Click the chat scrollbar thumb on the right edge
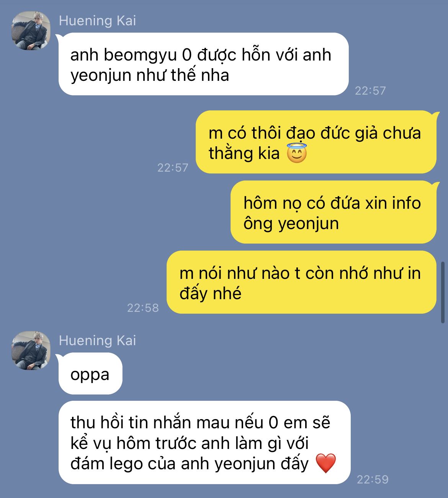The width and height of the screenshot is (448, 498). tap(443, 293)
